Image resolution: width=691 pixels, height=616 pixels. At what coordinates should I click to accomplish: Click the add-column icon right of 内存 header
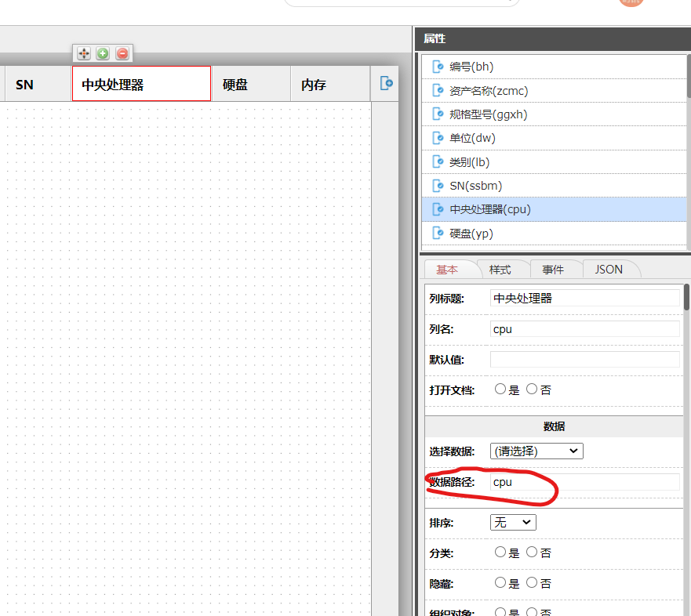tap(386, 83)
